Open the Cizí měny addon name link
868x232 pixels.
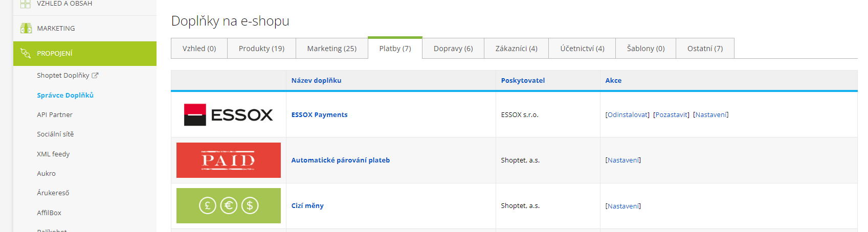pos(307,205)
